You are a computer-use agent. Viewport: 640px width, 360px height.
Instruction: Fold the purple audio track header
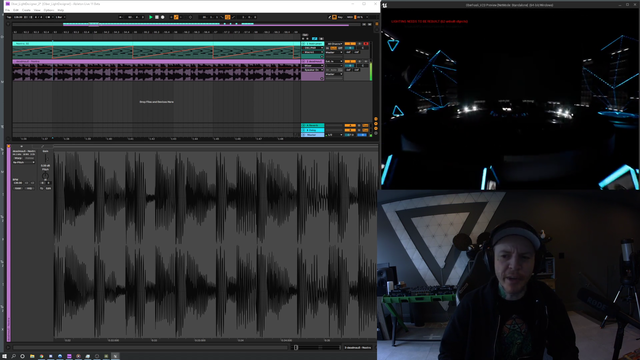tap(304, 61)
